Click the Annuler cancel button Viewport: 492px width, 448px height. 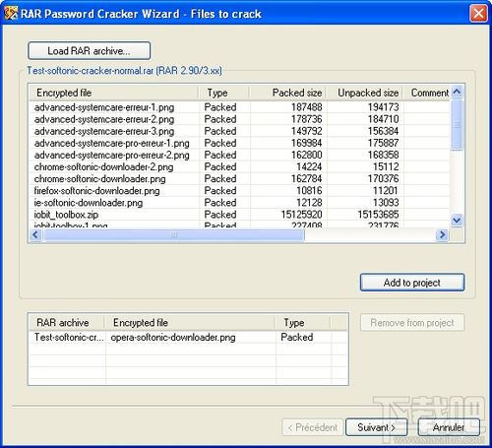(449, 427)
